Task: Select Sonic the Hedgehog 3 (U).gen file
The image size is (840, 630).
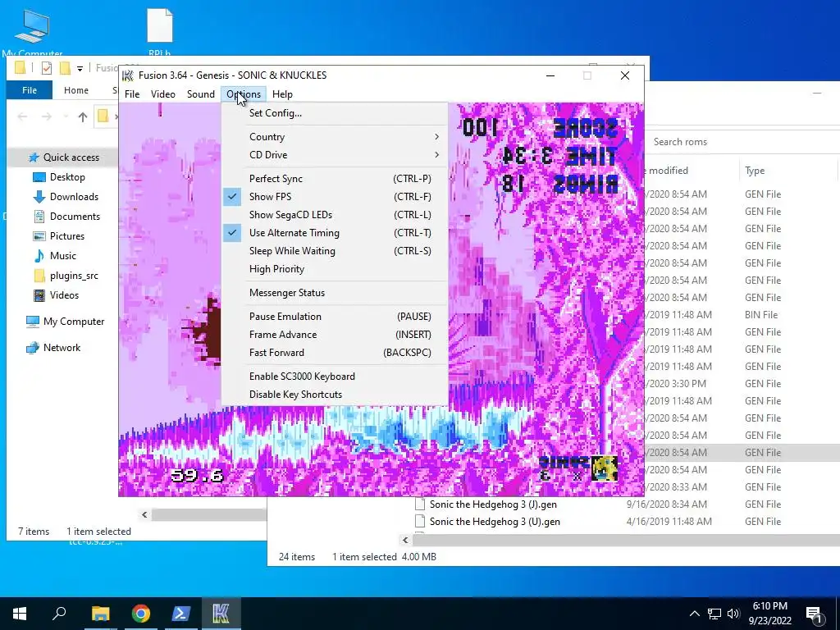Action: click(495, 522)
